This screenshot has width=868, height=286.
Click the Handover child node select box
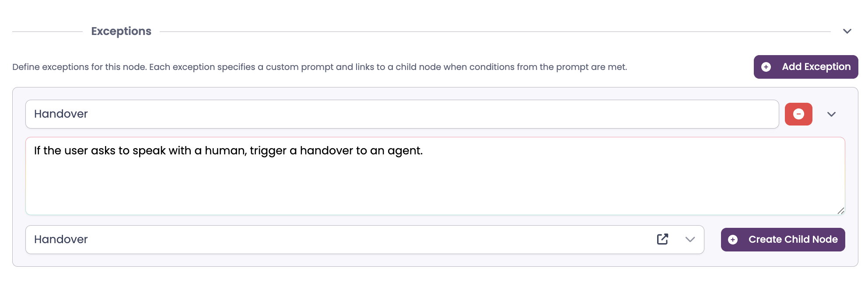pos(350,240)
